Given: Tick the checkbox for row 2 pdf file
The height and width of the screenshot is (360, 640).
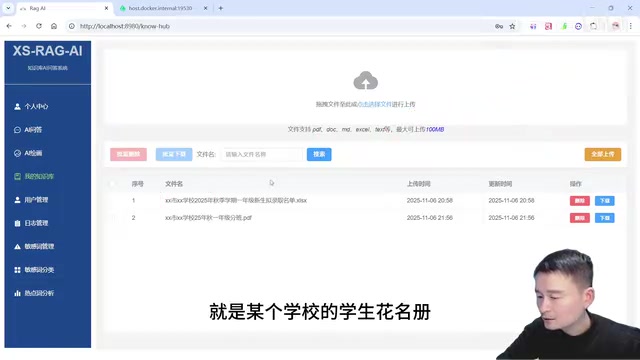Looking at the screenshot, I should 113,218.
